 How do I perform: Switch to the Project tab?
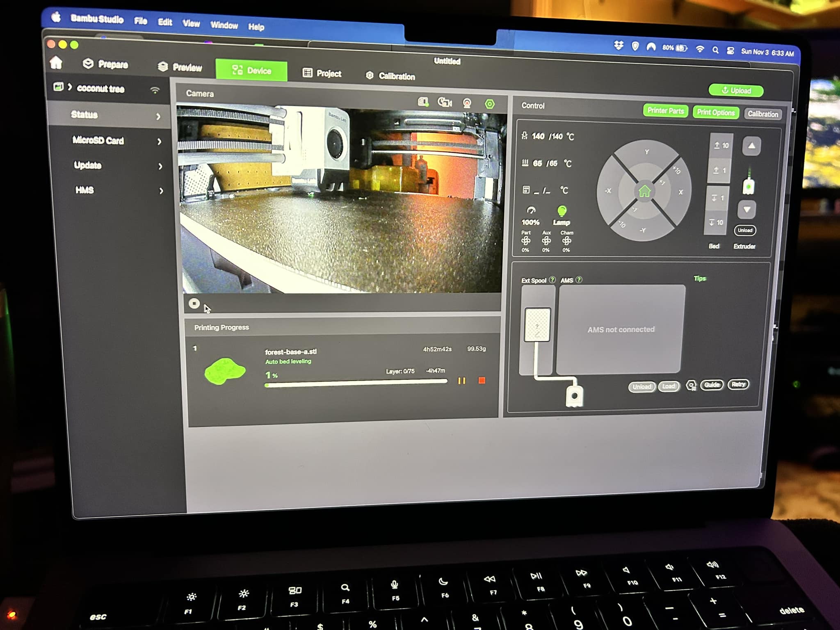[x=322, y=73]
